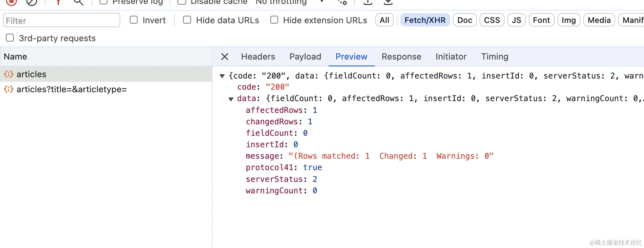
Task: Select the articles?title=&articletype= request
Action: (x=71, y=89)
